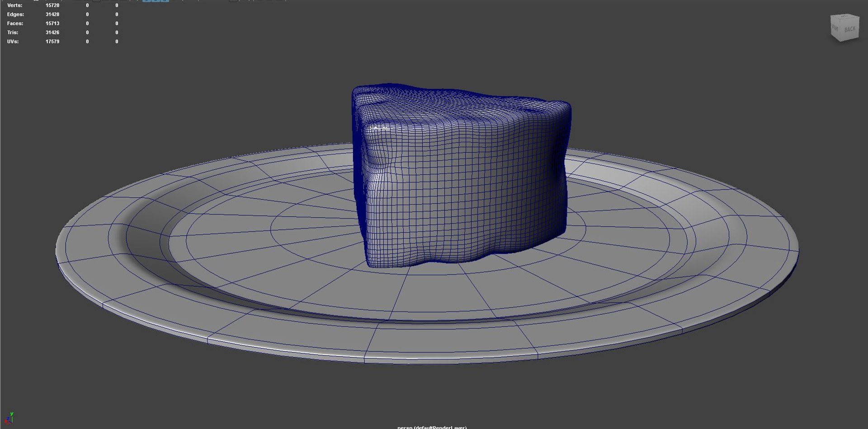Click the Tris count value 31426
Viewport: 868px width, 429px height.
tap(52, 33)
